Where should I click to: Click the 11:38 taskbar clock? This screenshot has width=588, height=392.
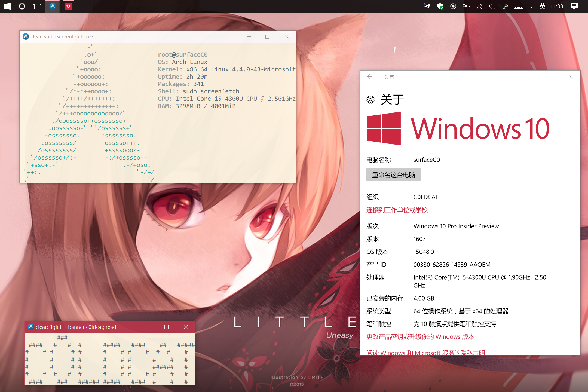[556, 6]
